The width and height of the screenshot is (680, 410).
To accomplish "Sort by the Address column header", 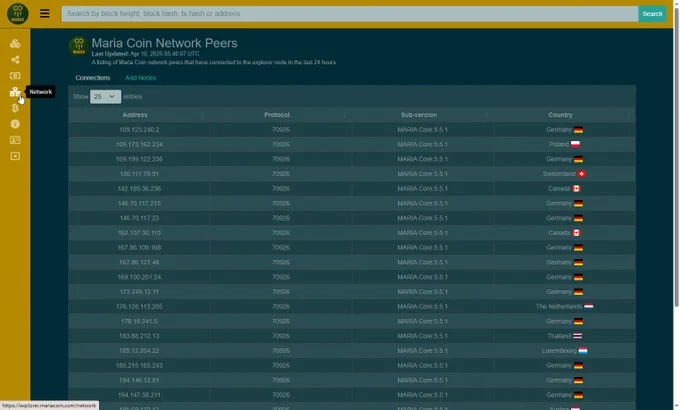I will click(x=135, y=115).
